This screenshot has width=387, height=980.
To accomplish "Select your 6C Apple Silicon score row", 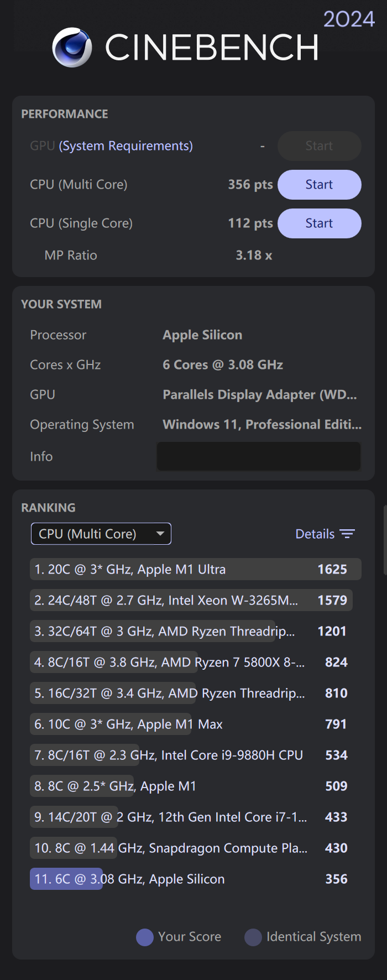I will [x=191, y=879].
